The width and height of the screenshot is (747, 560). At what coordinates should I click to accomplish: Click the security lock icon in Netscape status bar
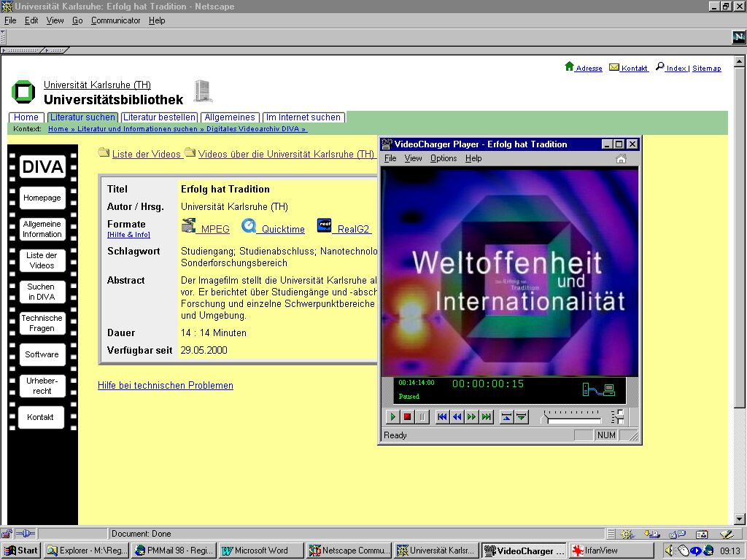tap(7, 533)
